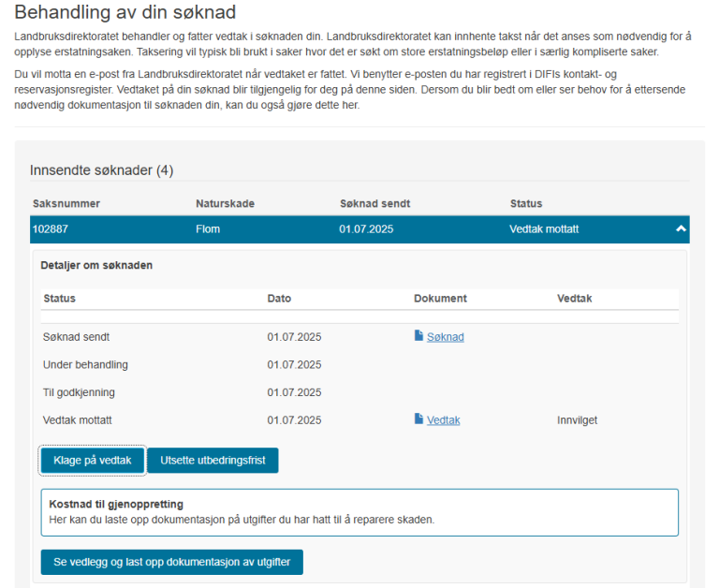Viewport: 719px width, 588px height.
Task: Click the Kostnad til gjenoppretting info box
Action: pyautogui.click(x=359, y=511)
